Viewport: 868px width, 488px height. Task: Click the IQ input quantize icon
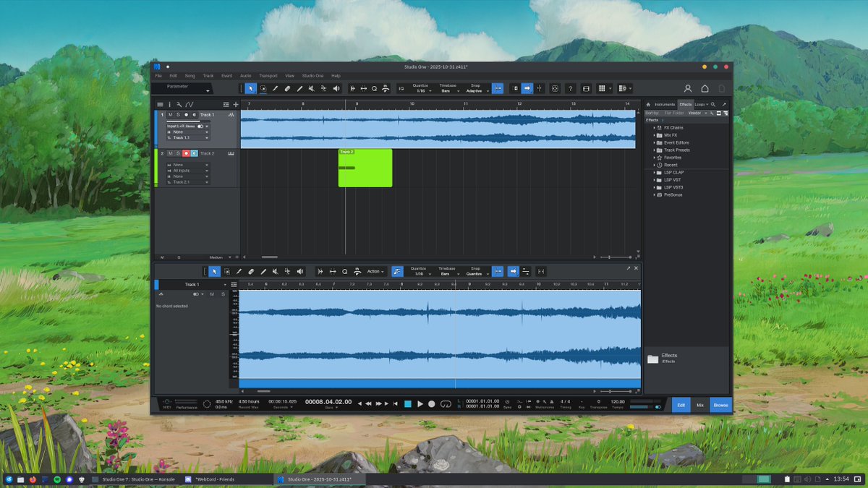(401, 88)
